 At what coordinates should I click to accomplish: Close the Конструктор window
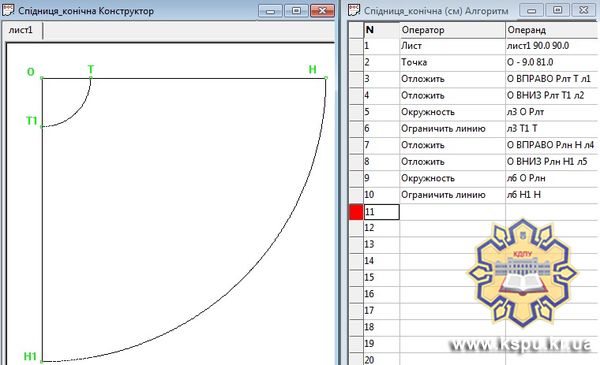322,11
